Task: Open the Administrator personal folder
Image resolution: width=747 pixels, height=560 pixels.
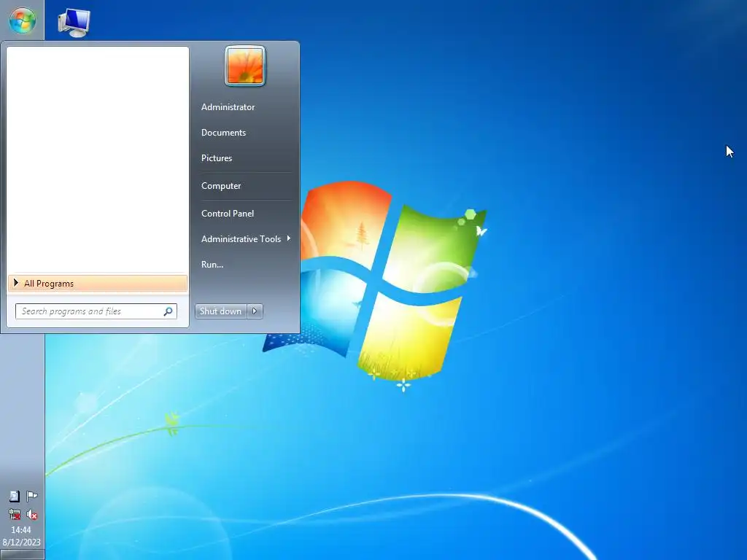Action: [x=228, y=107]
